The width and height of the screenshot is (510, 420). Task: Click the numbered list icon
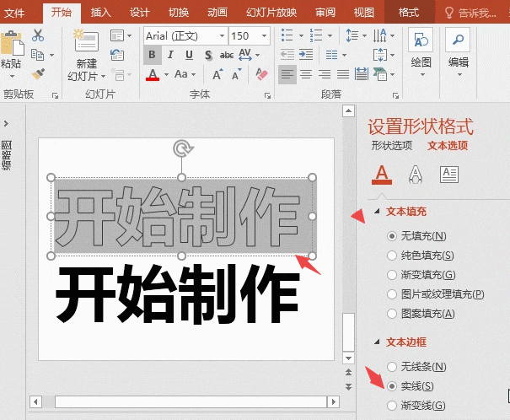pos(316,35)
